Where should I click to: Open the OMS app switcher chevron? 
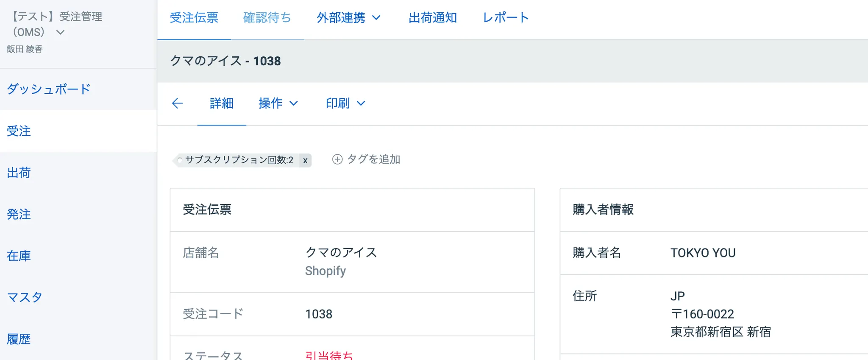61,32
